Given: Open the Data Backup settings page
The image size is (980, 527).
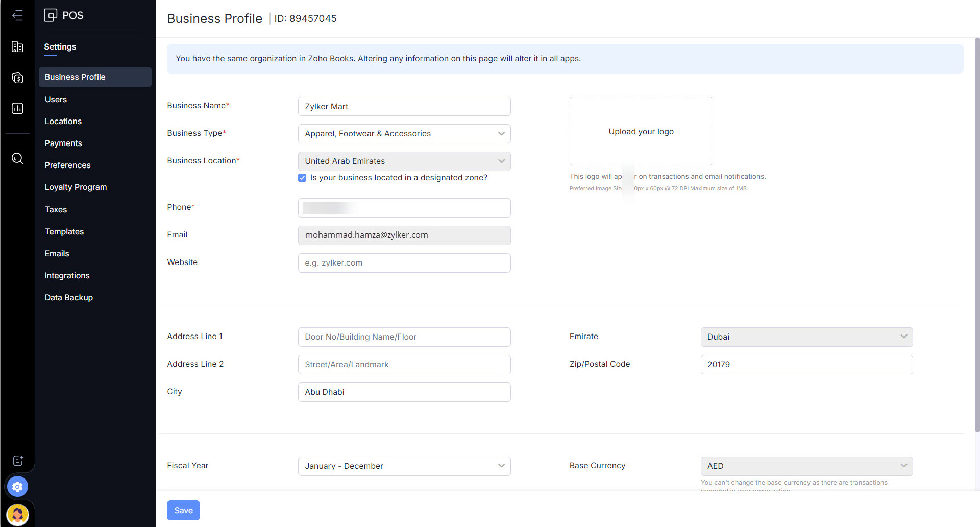Looking at the screenshot, I should pyautogui.click(x=68, y=297).
